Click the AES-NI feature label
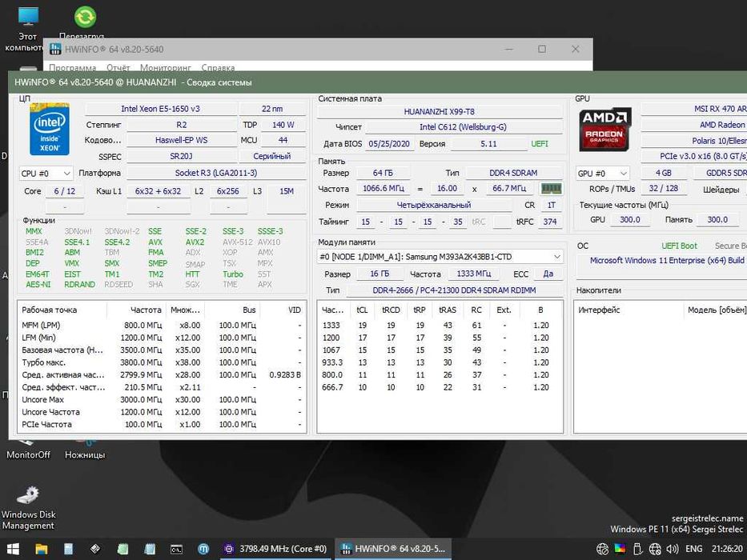747x560 pixels. pos(38,284)
